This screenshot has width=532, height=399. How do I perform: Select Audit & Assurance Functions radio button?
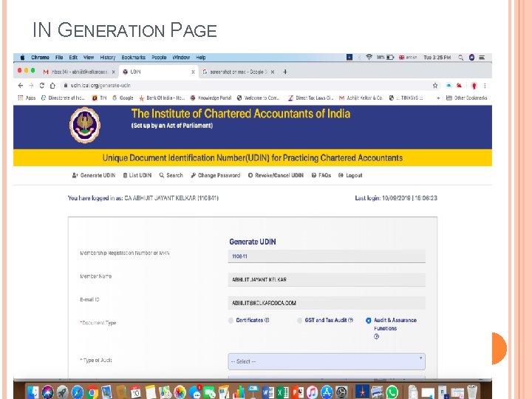point(369,320)
